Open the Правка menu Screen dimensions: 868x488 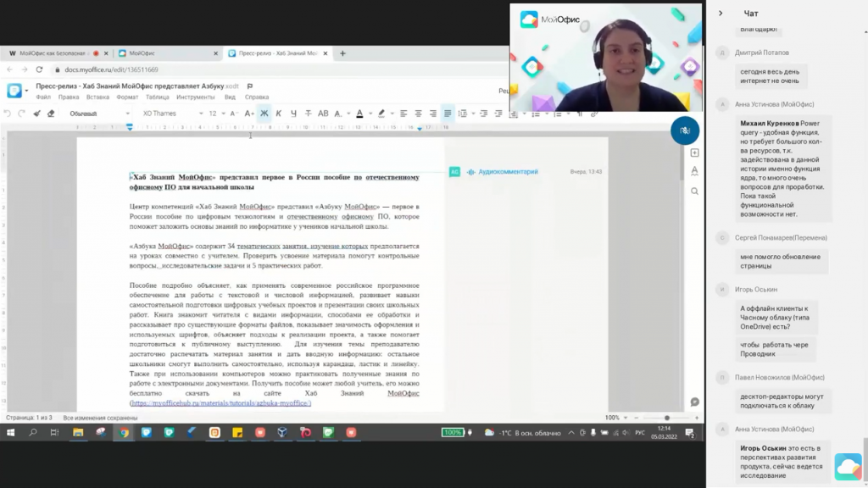(x=69, y=97)
